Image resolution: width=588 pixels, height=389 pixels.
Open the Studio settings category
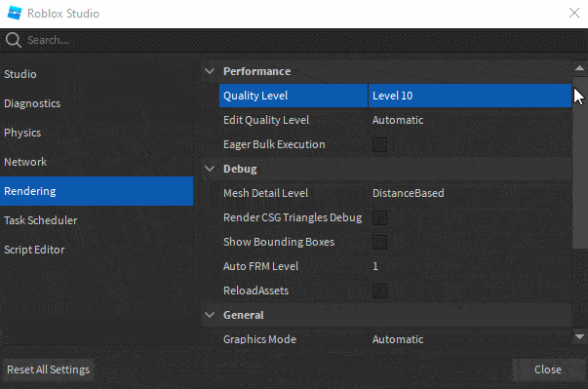97,74
